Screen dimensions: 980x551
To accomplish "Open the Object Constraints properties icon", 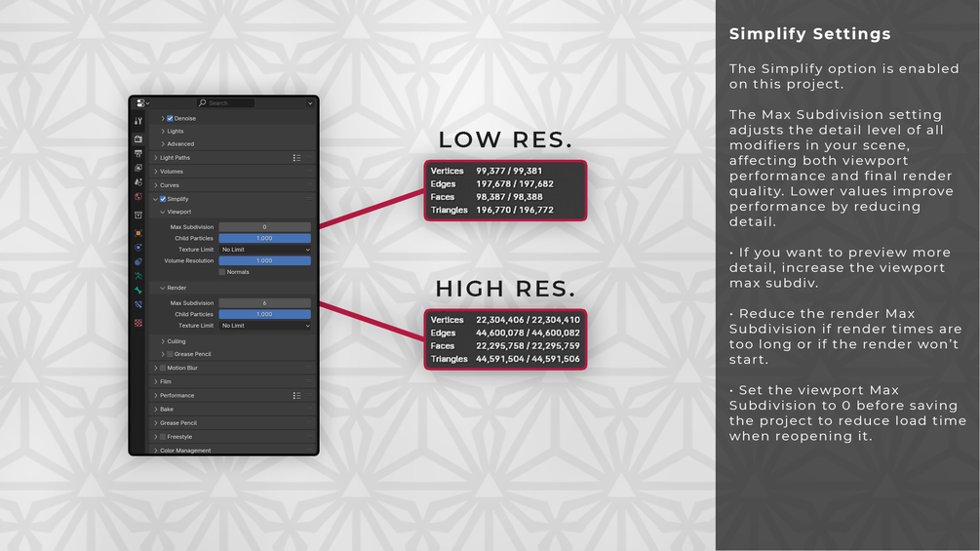I will pyautogui.click(x=138, y=261).
